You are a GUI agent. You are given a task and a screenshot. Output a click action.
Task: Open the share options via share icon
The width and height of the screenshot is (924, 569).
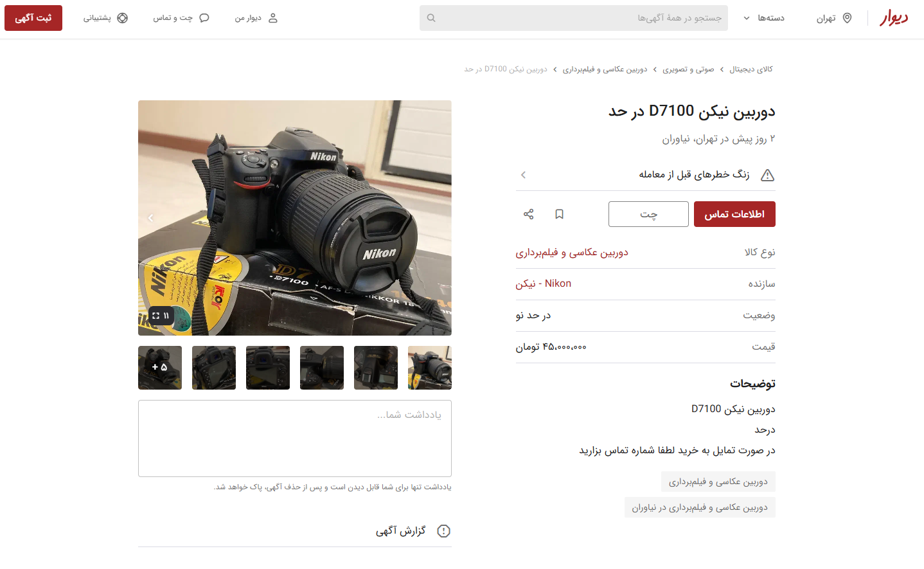click(x=528, y=213)
